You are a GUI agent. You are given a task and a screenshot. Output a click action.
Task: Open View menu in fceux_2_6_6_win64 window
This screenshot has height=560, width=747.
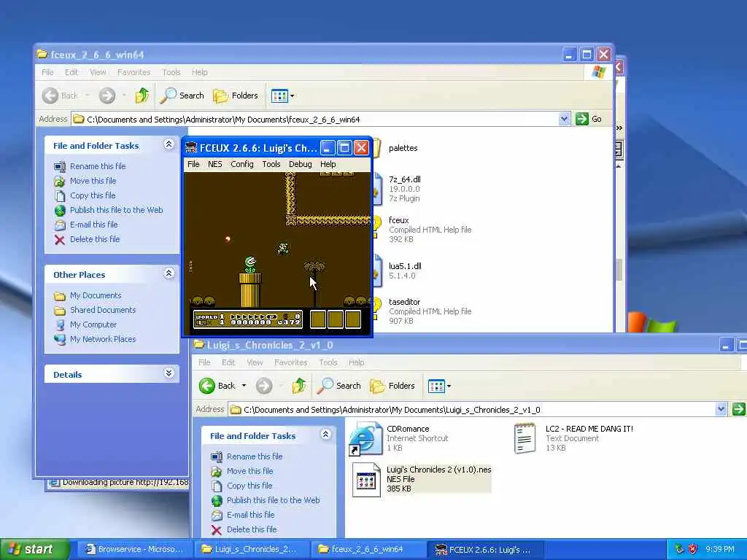98,72
